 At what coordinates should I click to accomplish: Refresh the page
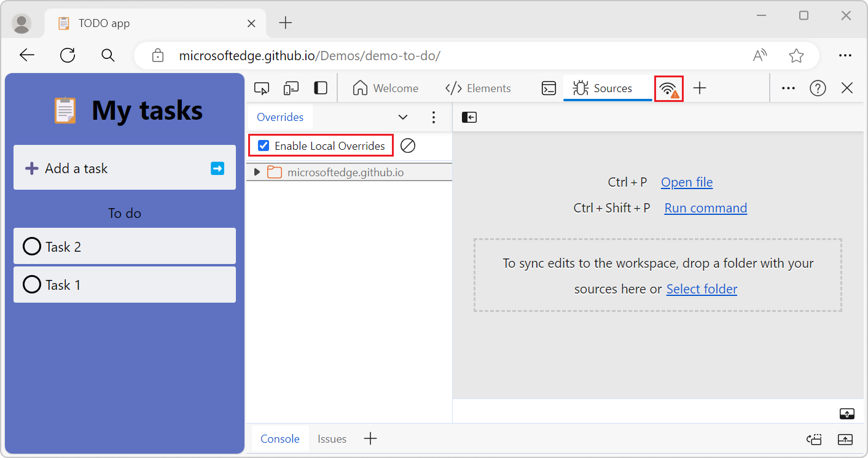pos(68,55)
